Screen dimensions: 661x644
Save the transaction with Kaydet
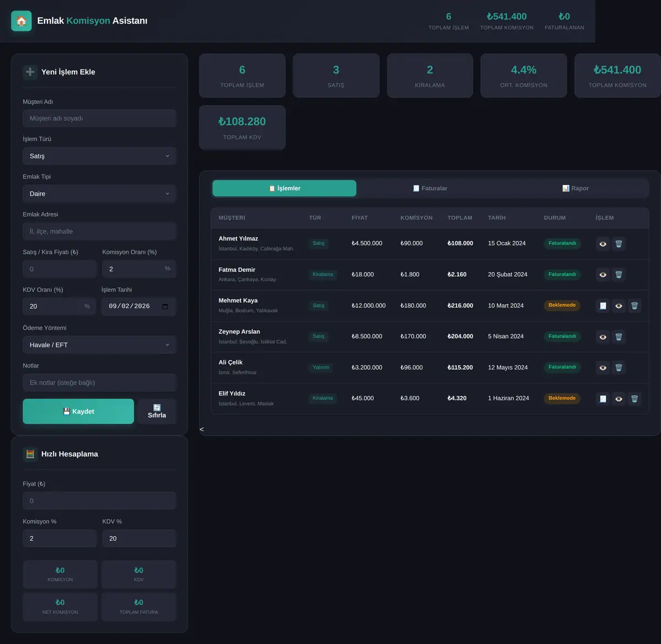click(x=78, y=412)
